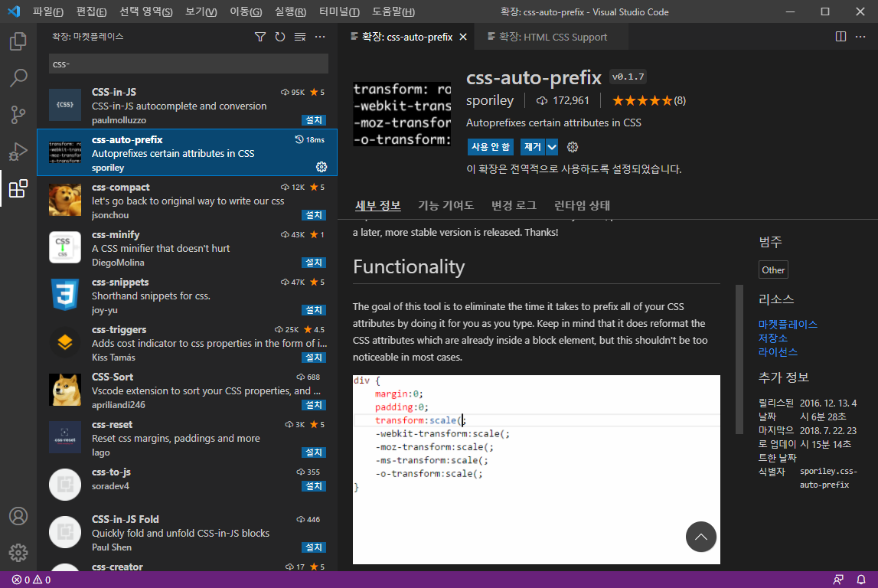878x588 pixels.
Task: Open the 선택 영역(S) menu
Action: [x=146, y=11]
